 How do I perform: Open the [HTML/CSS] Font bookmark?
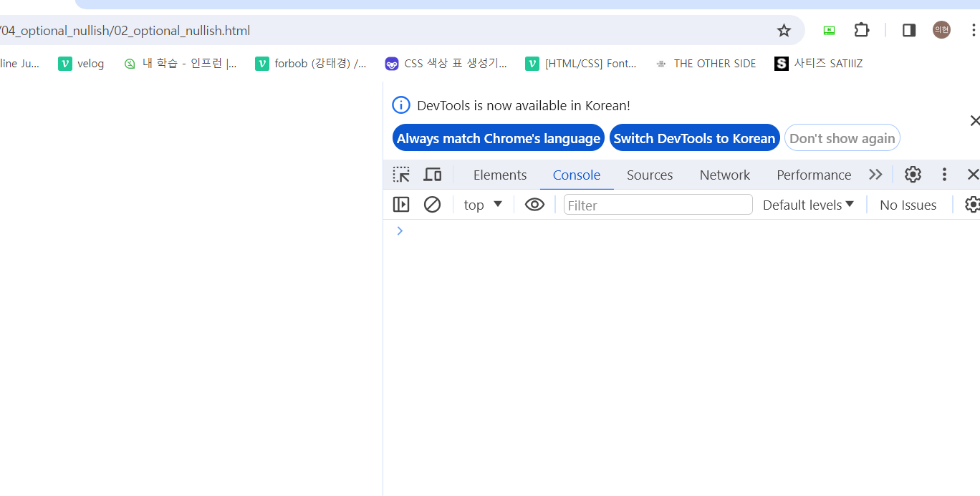[x=581, y=64]
